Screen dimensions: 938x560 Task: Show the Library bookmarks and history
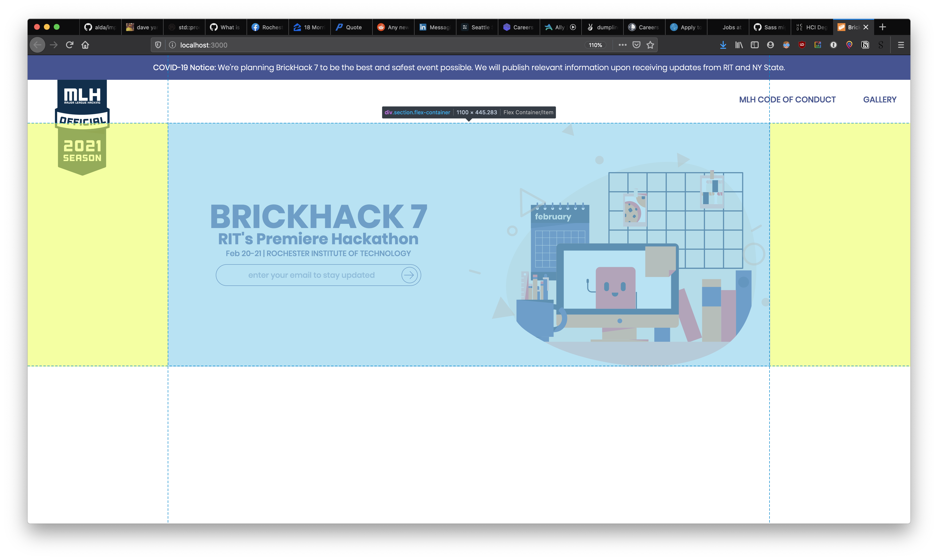pyautogui.click(x=739, y=45)
